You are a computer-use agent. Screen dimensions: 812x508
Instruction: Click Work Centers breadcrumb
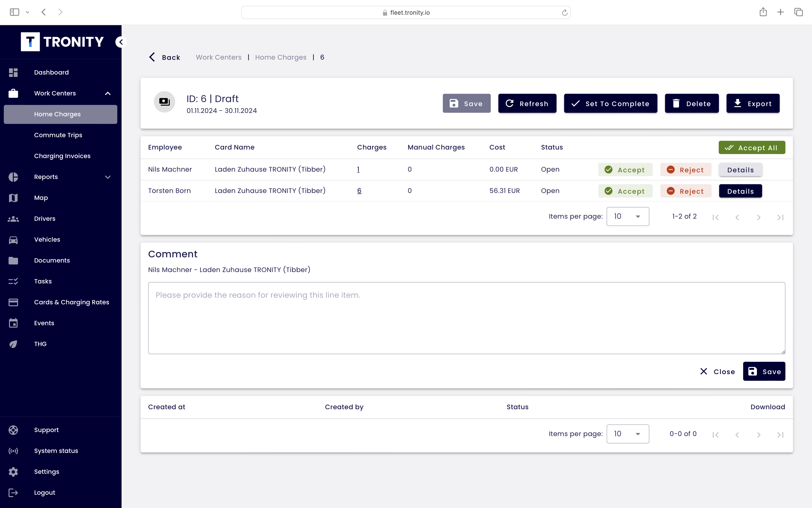pyautogui.click(x=219, y=57)
